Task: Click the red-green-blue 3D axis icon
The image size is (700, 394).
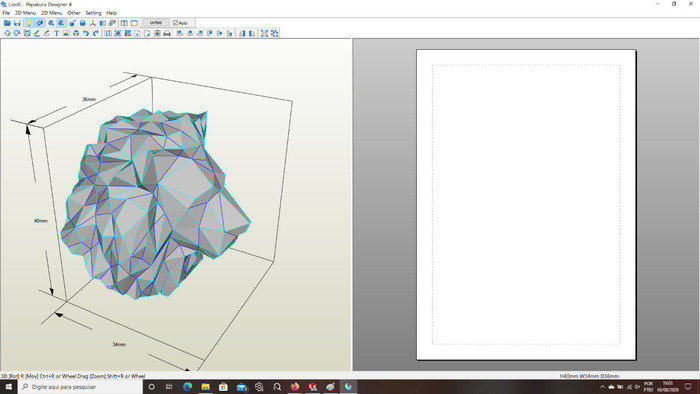Action: pyautogui.click(x=92, y=23)
